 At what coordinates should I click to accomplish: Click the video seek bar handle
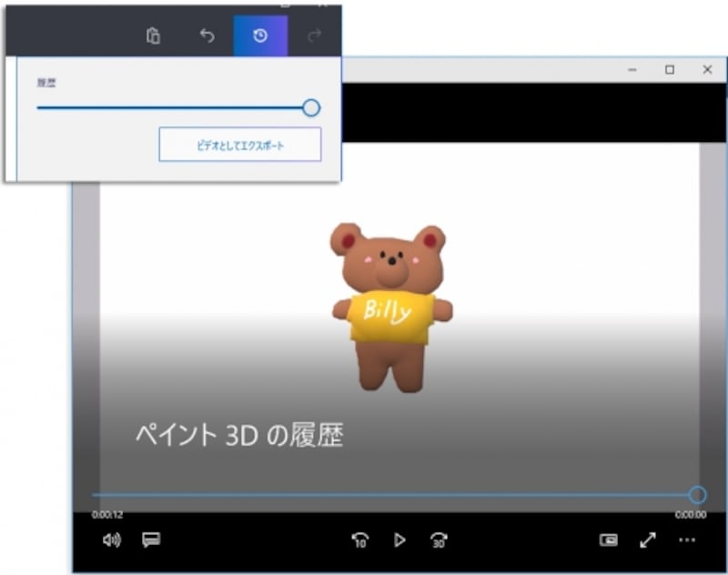697,495
